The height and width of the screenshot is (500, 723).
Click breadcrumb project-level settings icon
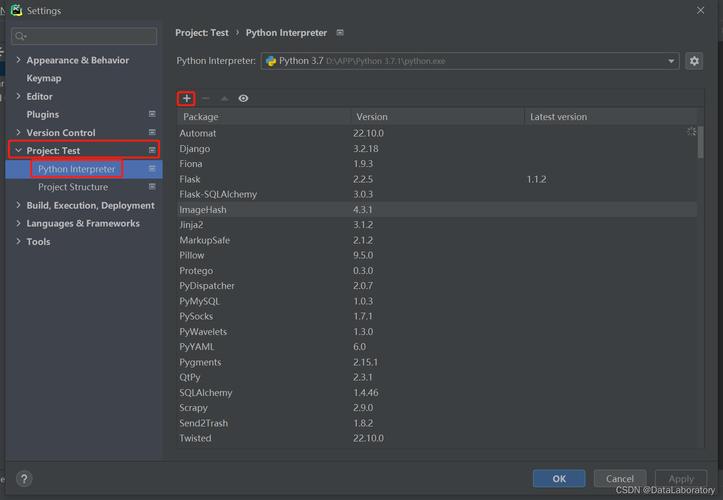(x=340, y=33)
